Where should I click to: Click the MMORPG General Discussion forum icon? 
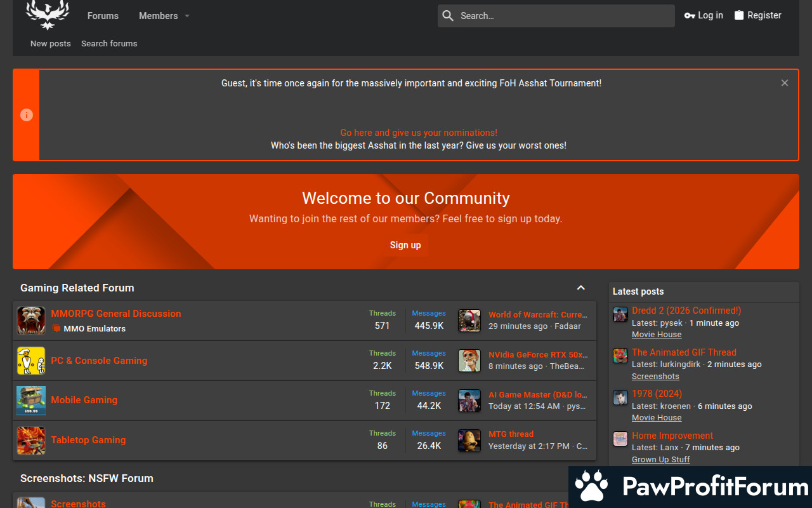click(x=31, y=321)
